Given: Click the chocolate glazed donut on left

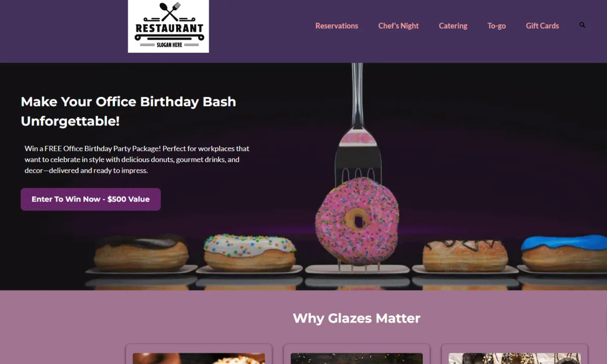Looking at the screenshot, I should click(141, 252).
